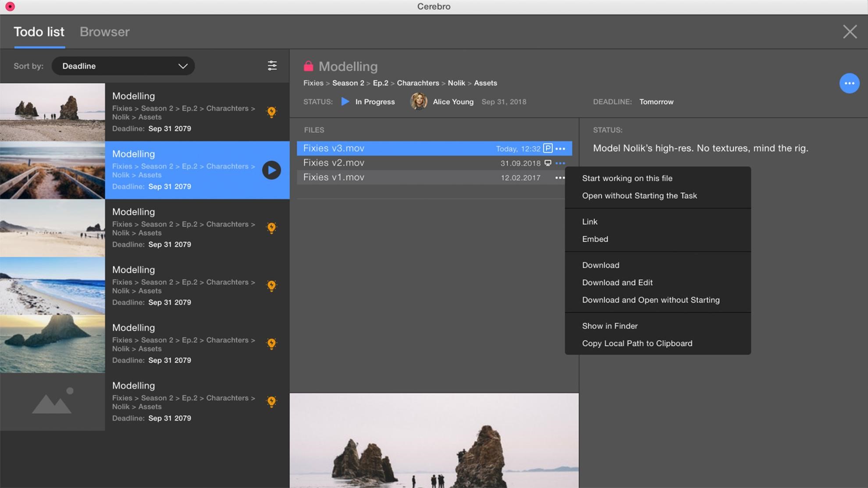Switch to the Todo list tab
The width and height of the screenshot is (868, 488).
39,32
